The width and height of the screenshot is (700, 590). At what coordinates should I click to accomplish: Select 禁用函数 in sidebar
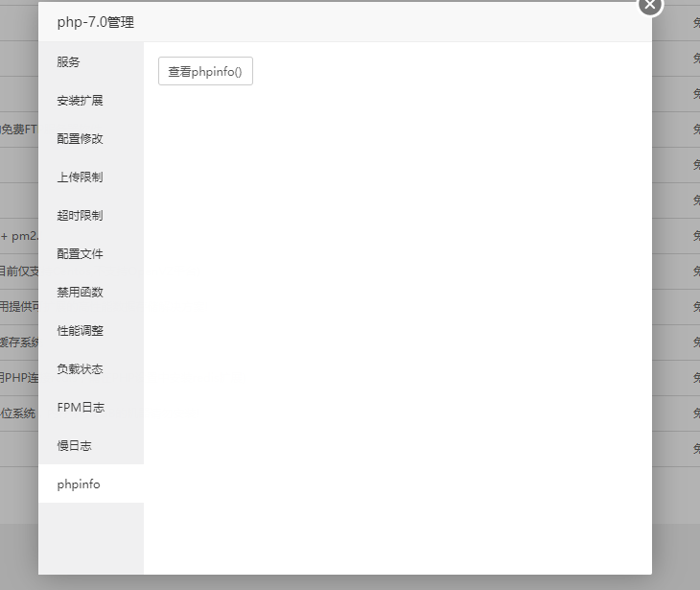91,293
